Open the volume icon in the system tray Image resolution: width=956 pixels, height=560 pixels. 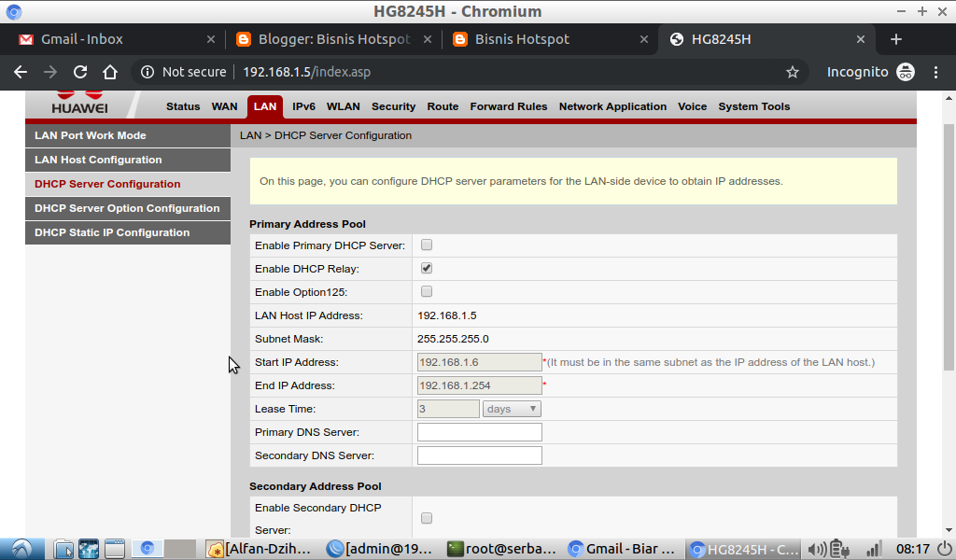click(817, 549)
